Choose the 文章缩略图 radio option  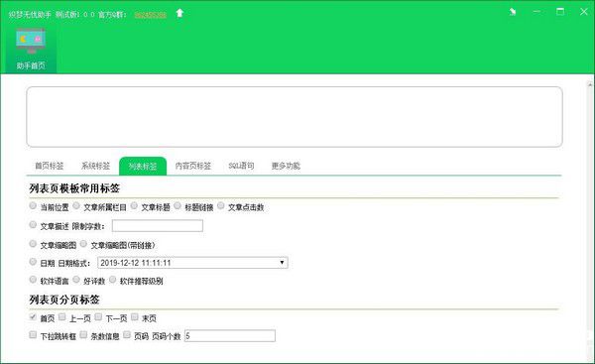point(33,244)
